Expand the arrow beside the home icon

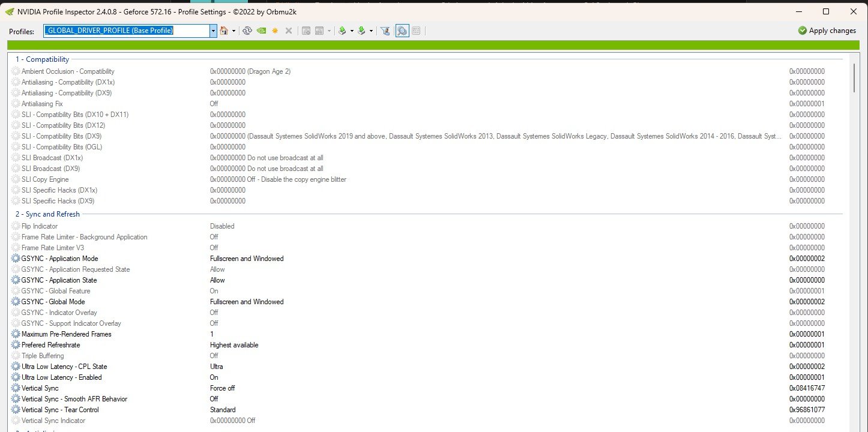coord(234,31)
